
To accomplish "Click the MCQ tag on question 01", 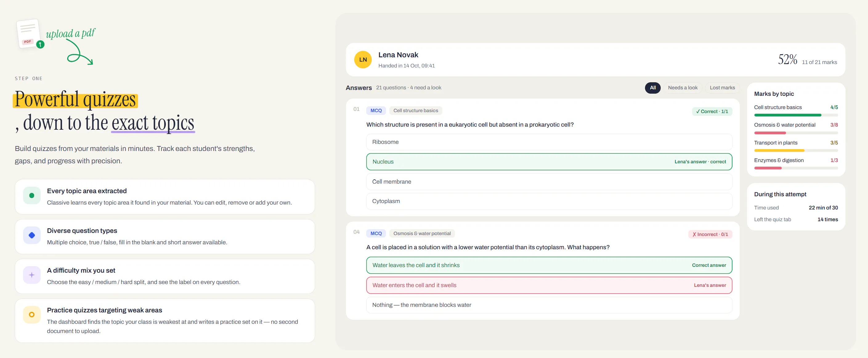I will pos(376,111).
